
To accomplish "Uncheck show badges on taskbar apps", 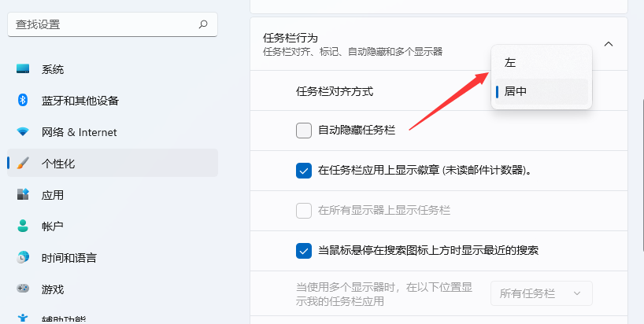I will coord(304,170).
